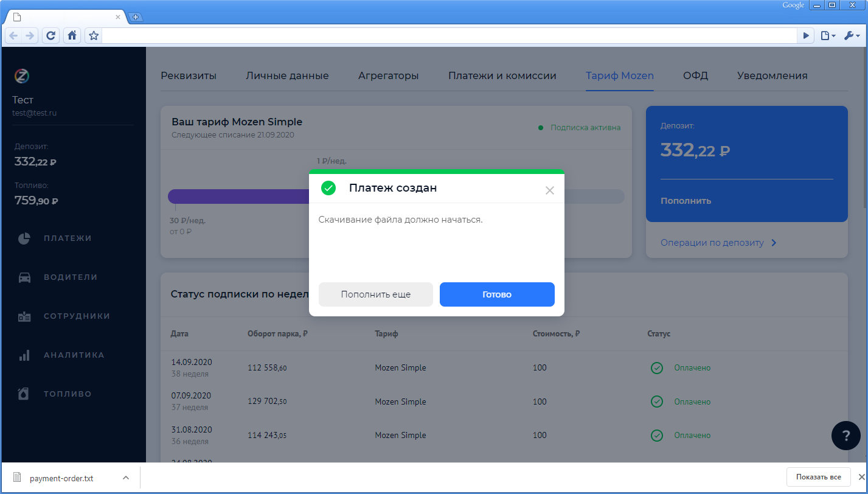Click Показать все downloads button
Screen dimensions: 868x494
point(818,477)
